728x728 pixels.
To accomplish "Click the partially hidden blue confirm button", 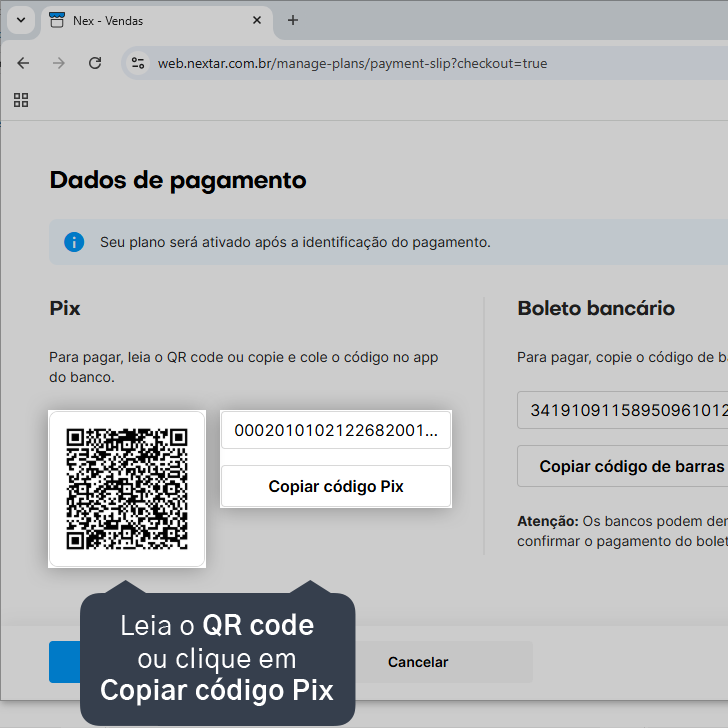I will 65,662.
